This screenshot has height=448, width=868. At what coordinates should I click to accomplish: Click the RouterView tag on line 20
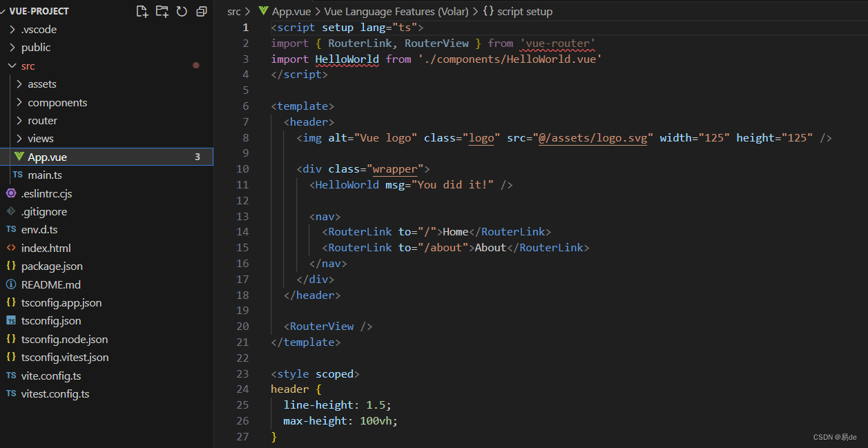pyautogui.click(x=328, y=326)
